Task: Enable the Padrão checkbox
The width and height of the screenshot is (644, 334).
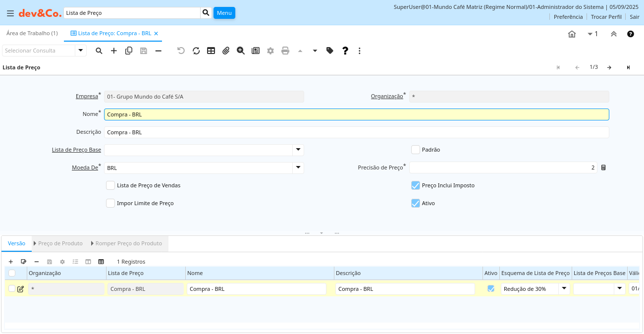Action: [x=416, y=150]
